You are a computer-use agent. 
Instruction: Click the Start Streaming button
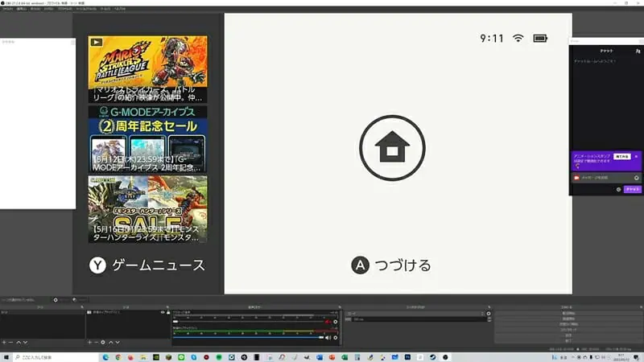point(568,312)
